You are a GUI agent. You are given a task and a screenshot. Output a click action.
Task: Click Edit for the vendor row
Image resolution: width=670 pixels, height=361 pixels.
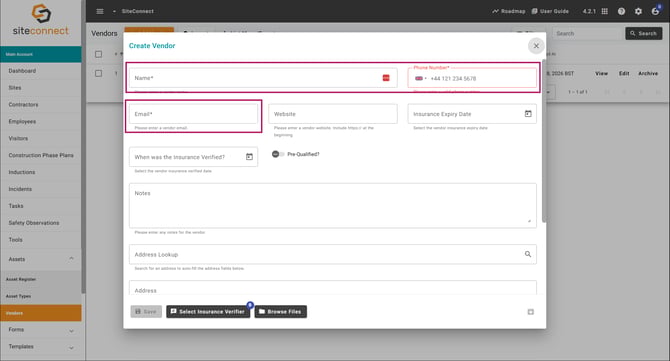pos(624,73)
